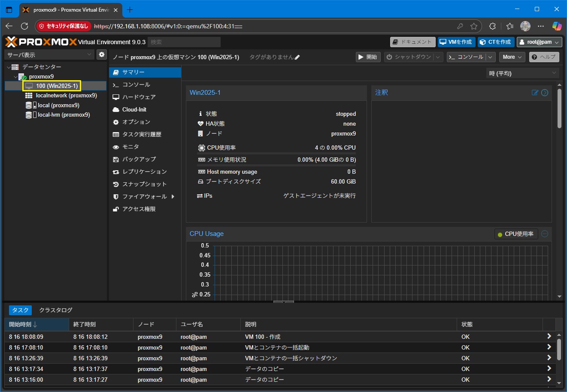Click the Proxmox logo

point(41,42)
